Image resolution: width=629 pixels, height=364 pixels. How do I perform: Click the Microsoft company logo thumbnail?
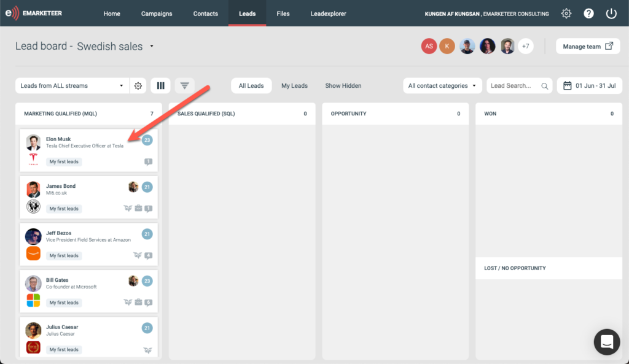(x=33, y=300)
